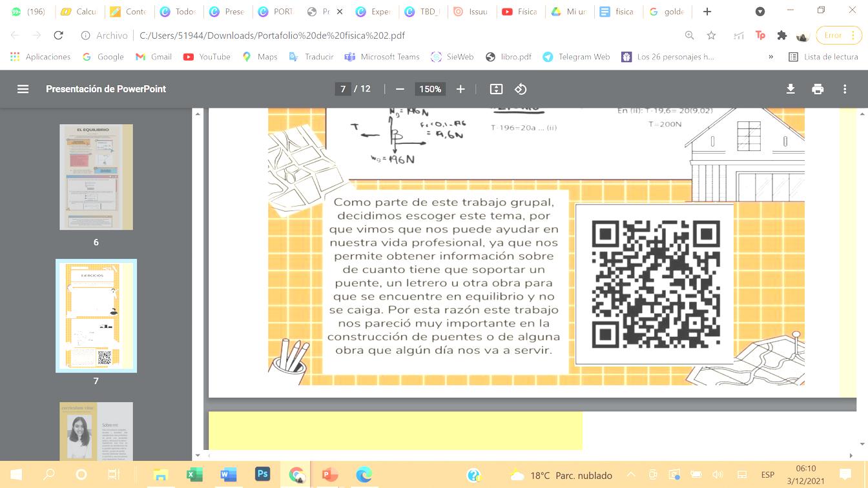Download the PDF file
This screenshot has height=488, width=868.
point(790,89)
